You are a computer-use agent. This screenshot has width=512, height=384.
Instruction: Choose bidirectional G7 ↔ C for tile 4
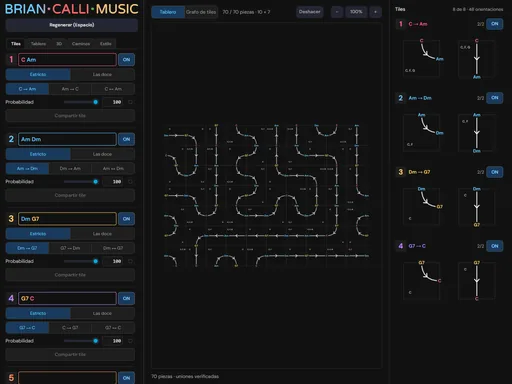pyautogui.click(x=113, y=328)
